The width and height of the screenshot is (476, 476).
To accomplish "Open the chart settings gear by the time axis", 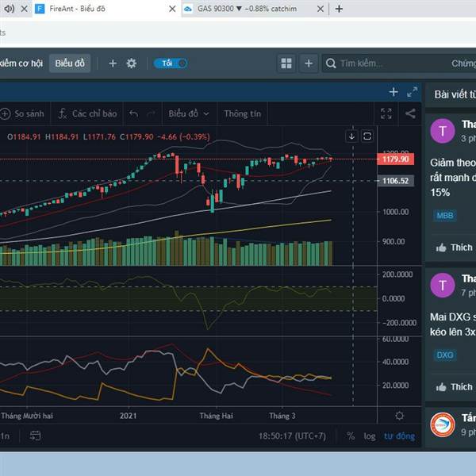I will (399, 416).
